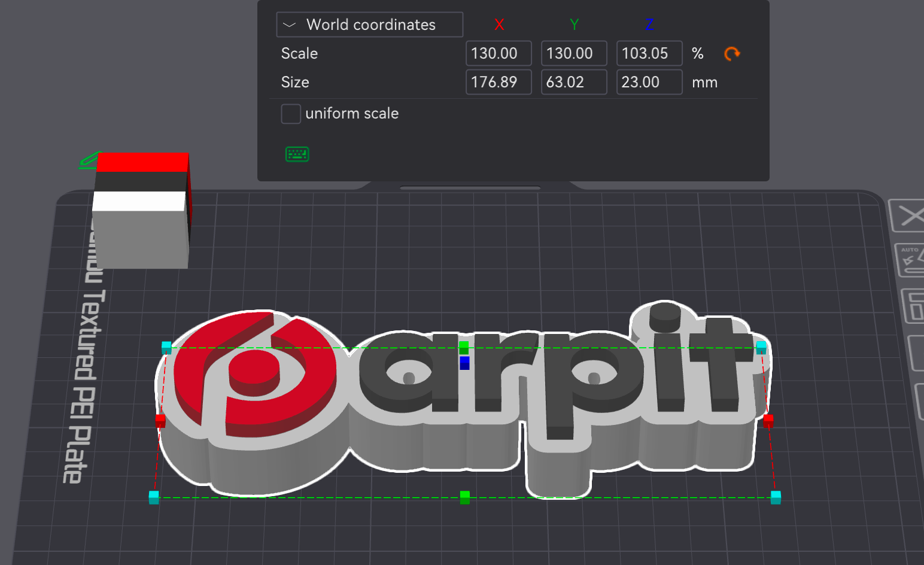Screen dimensions: 924x565
Task: Click the arrange plate layout icon
Action: [x=914, y=305]
